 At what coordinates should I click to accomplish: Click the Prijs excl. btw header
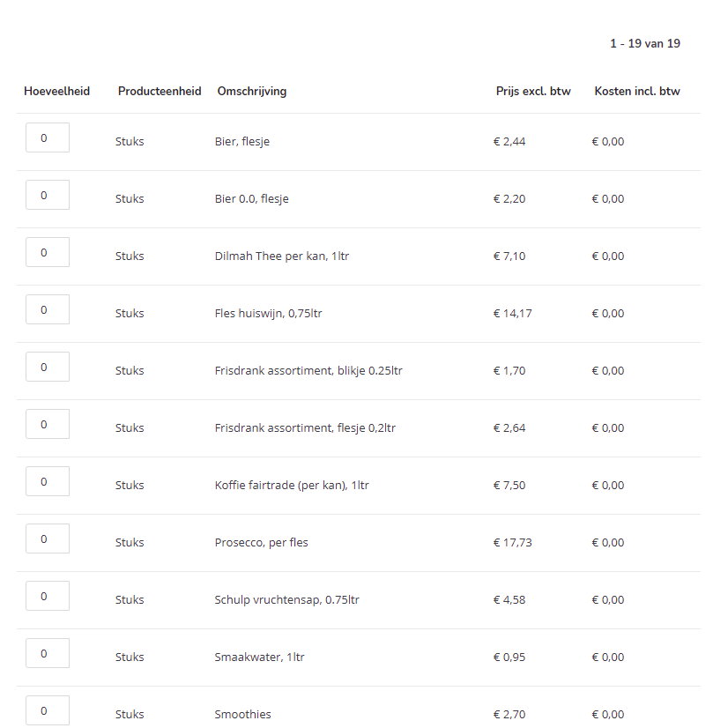click(x=533, y=91)
